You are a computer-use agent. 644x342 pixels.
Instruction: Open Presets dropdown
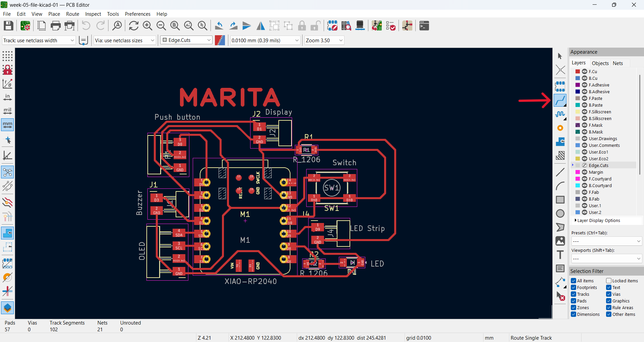[x=606, y=241]
